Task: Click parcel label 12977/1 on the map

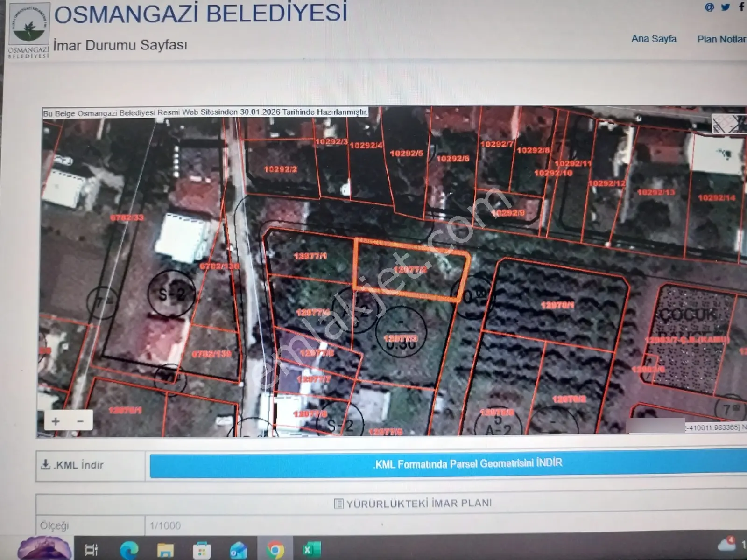Action: [x=310, y=256]
